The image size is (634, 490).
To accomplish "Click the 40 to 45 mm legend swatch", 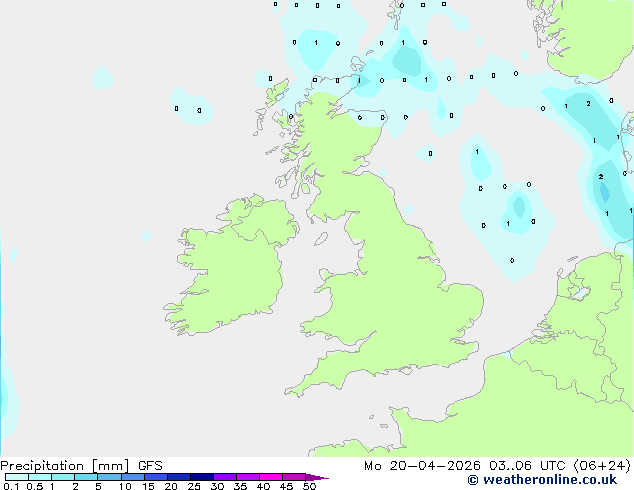I will pyautogui.click(x=271, y=477).
